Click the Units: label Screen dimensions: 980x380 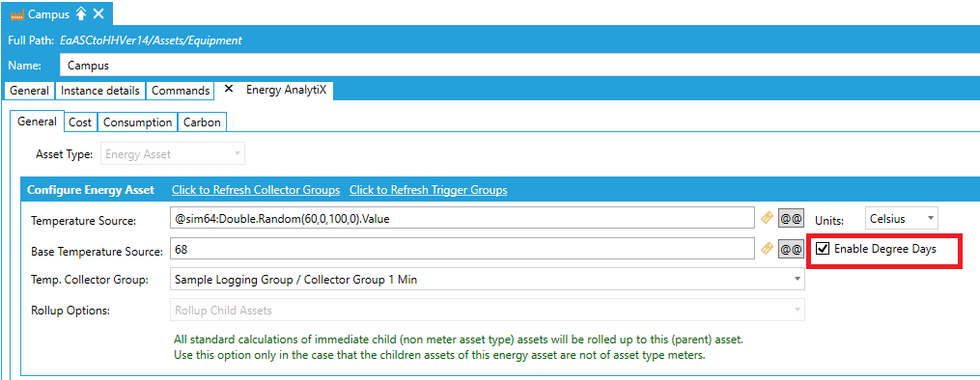click(x=828, y=220)
